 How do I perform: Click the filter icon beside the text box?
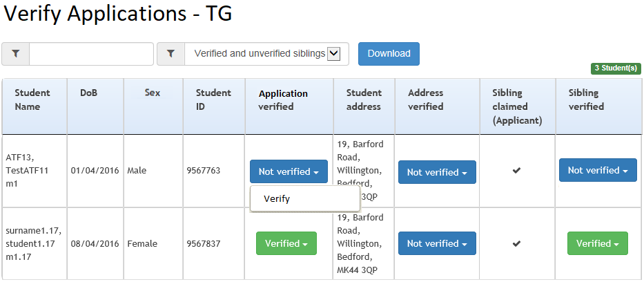tap(16, 54)
